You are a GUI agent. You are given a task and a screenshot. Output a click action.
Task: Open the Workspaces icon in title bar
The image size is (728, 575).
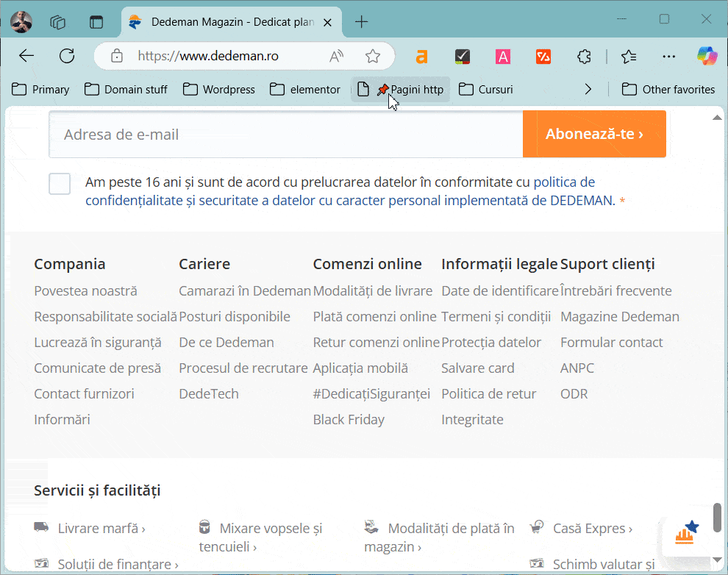coord(58,22)
